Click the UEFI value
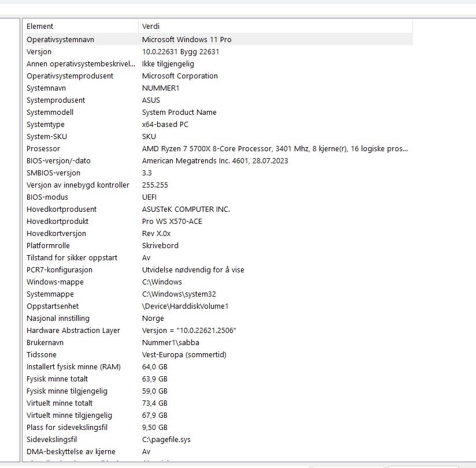 tap(150, 197)
